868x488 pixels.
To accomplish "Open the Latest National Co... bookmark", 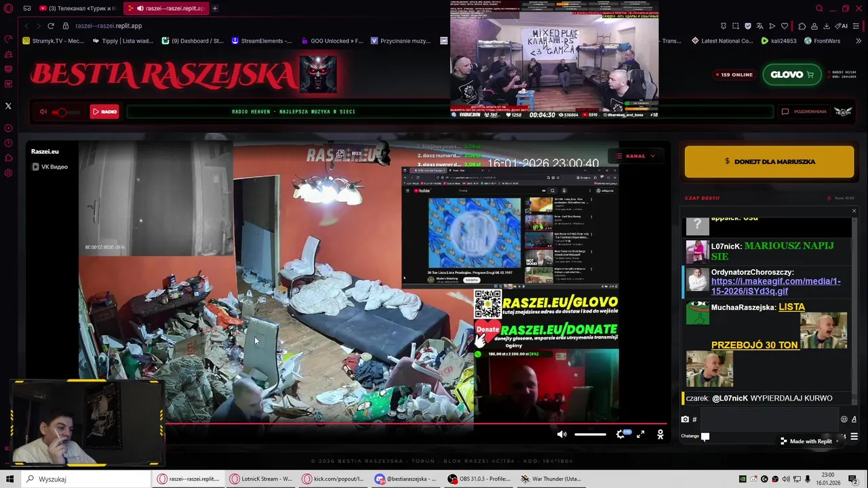I will coord(722,41).
